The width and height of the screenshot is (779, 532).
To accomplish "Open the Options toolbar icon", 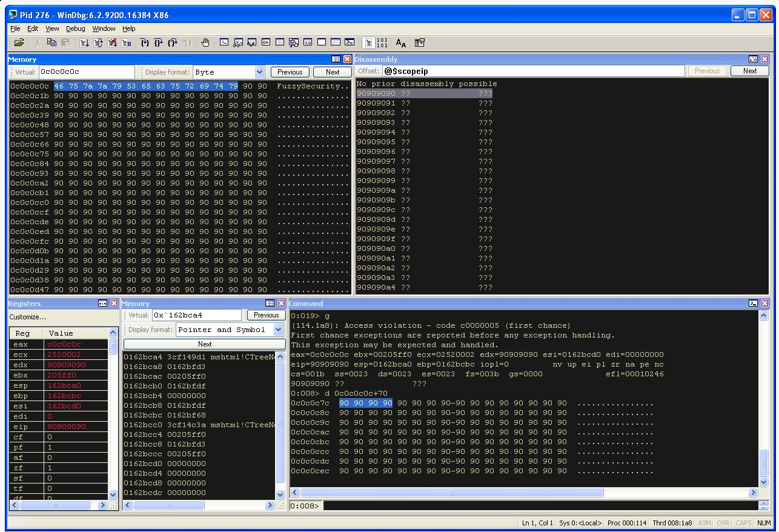I will click(x=420, y=42).
